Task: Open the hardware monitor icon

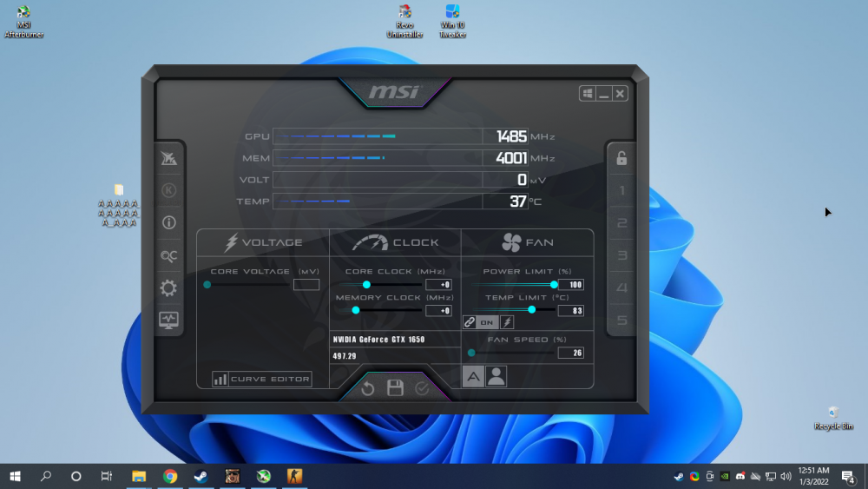Action: tap(169, 320)
